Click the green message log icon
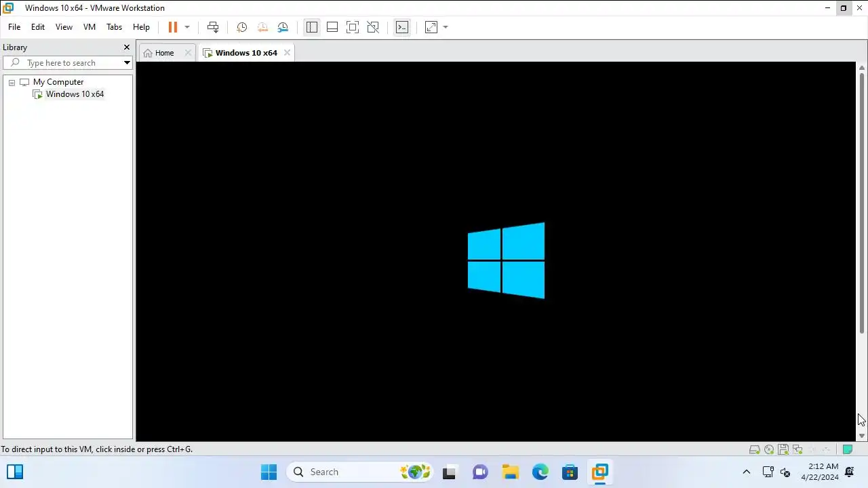Image resolution: width=868 pixels, height=488 pixels. [x=847, y=449]
